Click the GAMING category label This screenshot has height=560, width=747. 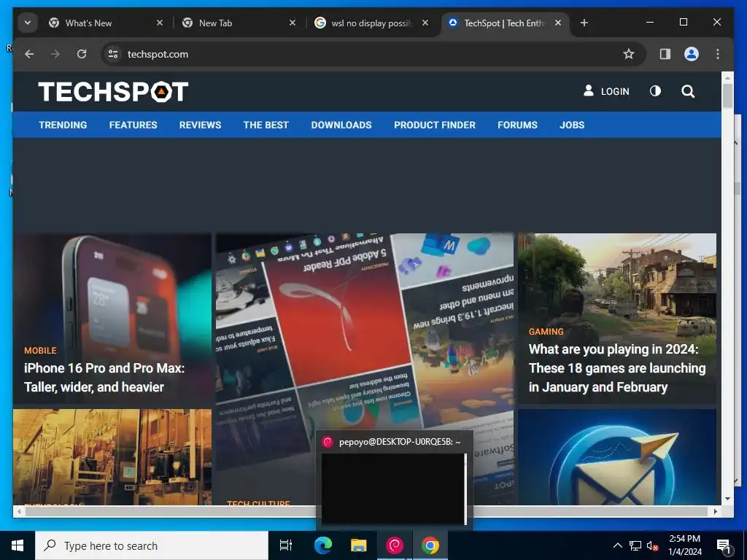[x=546, y=332]
